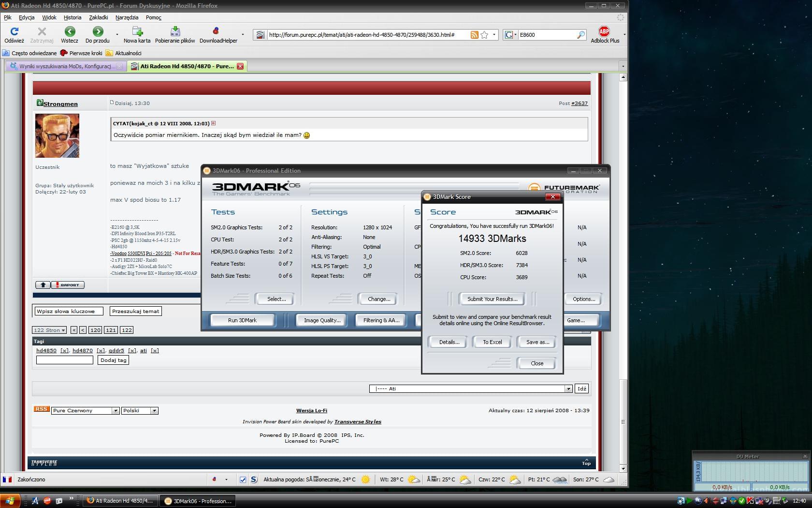Open Często odwiedzane bookmark folder
812x508 pixels.
29,53
